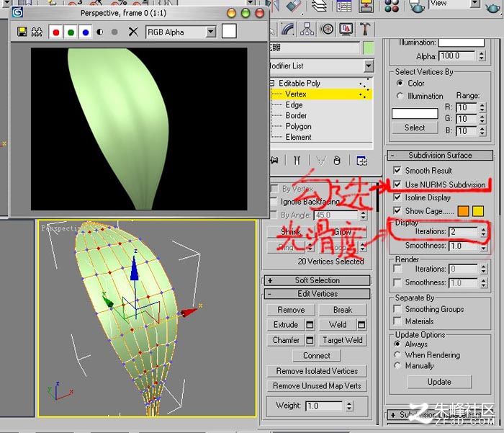This screenshot has height=433, width=504.
Task: Click the Align tool icon in toolbar
Action: (294, 6)
